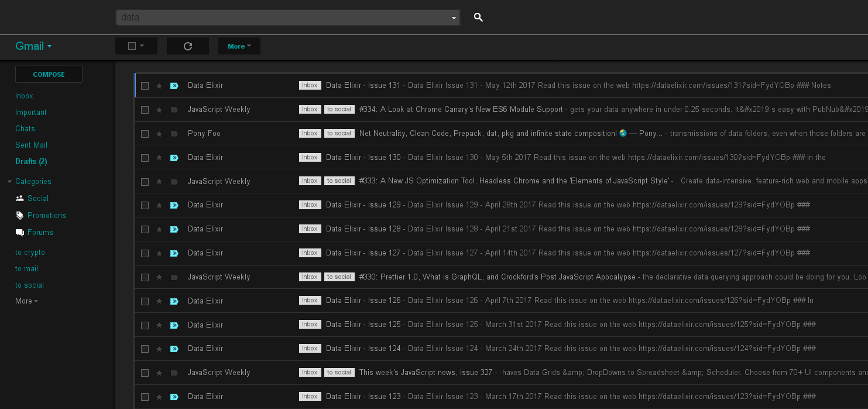Open the 'to mail' label
868x409 pixels.
pyautogui.click(x=26, y=269)
